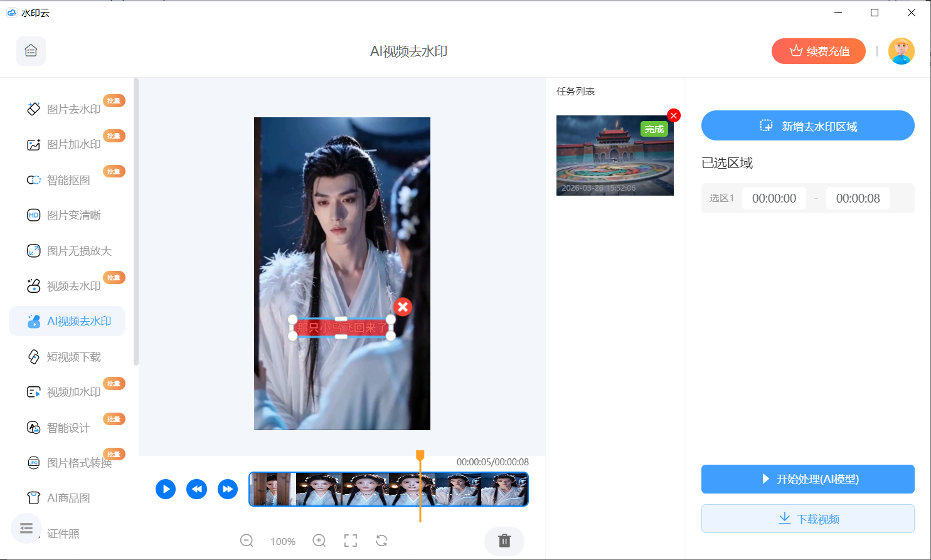Viewport: 931px width, 560px height.
Task: Zoom out using the minus magnifier icon
Action: [x=247, y=541]
